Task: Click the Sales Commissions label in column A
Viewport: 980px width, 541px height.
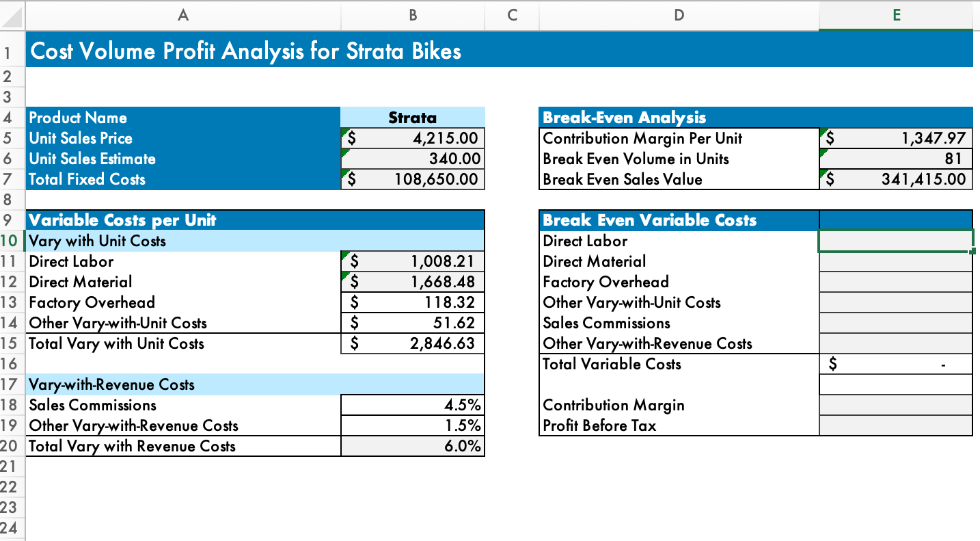Action: (92, 405)
